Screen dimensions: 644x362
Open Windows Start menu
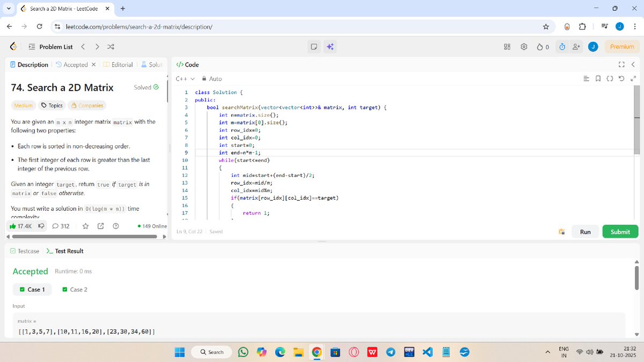tap(180, 352)
